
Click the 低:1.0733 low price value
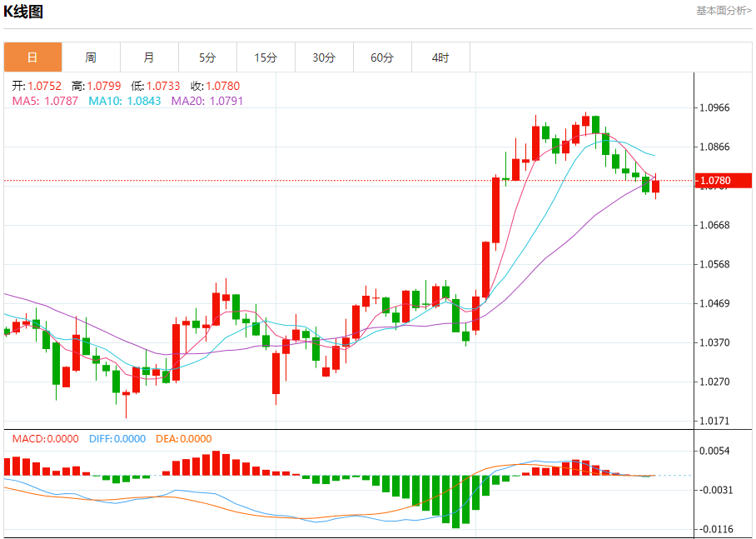point(155,86)
